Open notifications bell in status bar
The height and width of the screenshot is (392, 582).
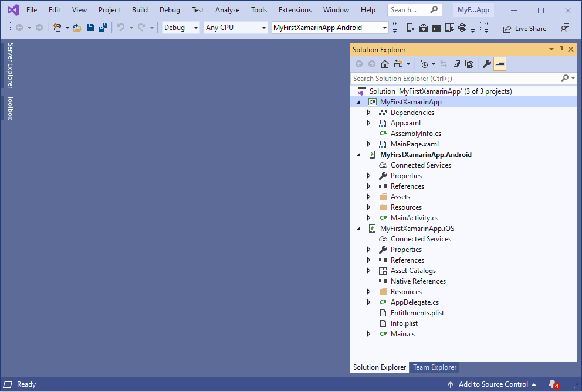(x=553, y=384)
